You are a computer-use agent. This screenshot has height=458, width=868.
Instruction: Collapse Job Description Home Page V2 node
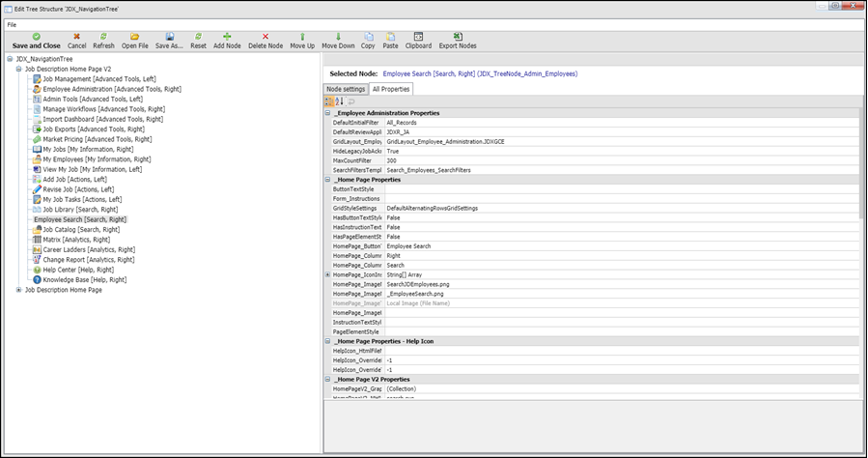18,70
